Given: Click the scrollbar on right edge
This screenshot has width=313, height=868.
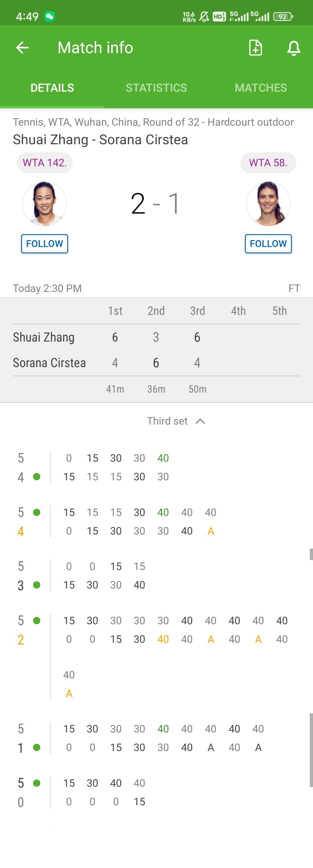Looking at the screenshot, I should (311, 750).
